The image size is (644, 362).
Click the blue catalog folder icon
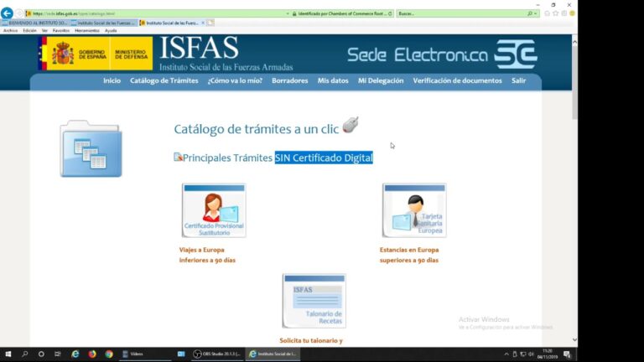click(91, 148)
